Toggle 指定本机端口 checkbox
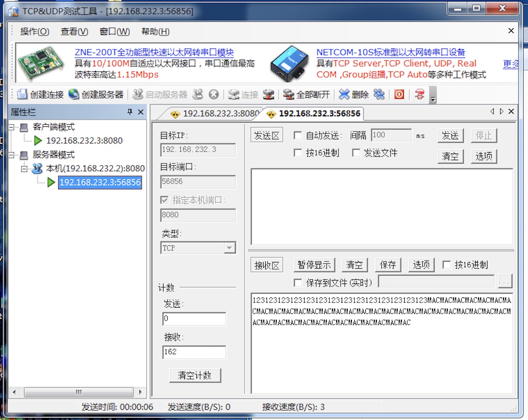This screenshot has width=528, height=420. 164,200
